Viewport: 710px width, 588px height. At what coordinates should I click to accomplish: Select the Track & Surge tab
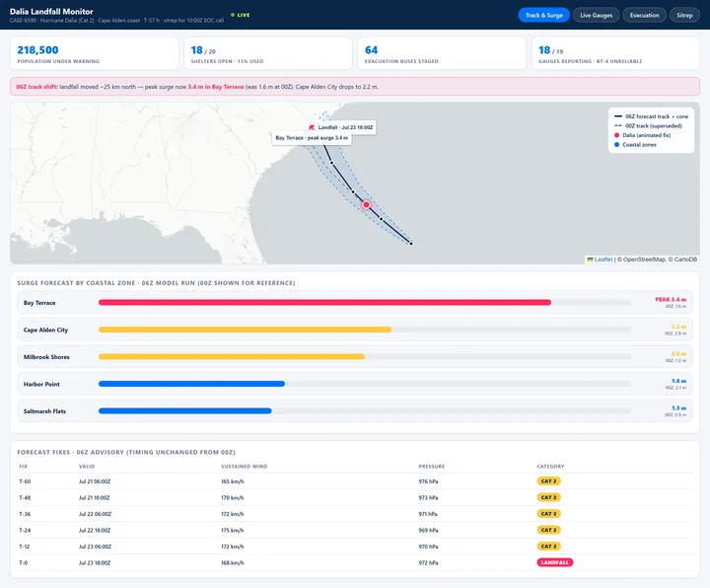coord(543,15)
